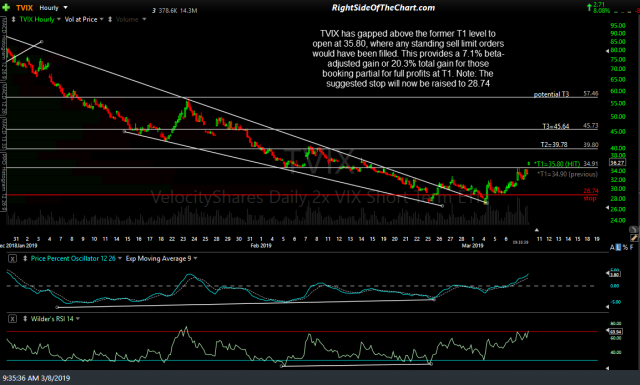Click the small arrow on price axis near 80.00
This screenshot has width=640, height=385.
(x=607, y=51)
